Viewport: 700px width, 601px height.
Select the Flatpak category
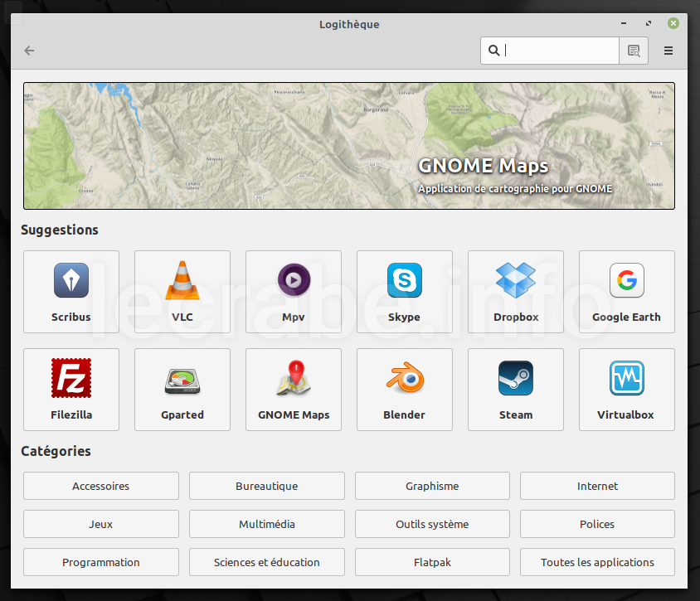432,562
